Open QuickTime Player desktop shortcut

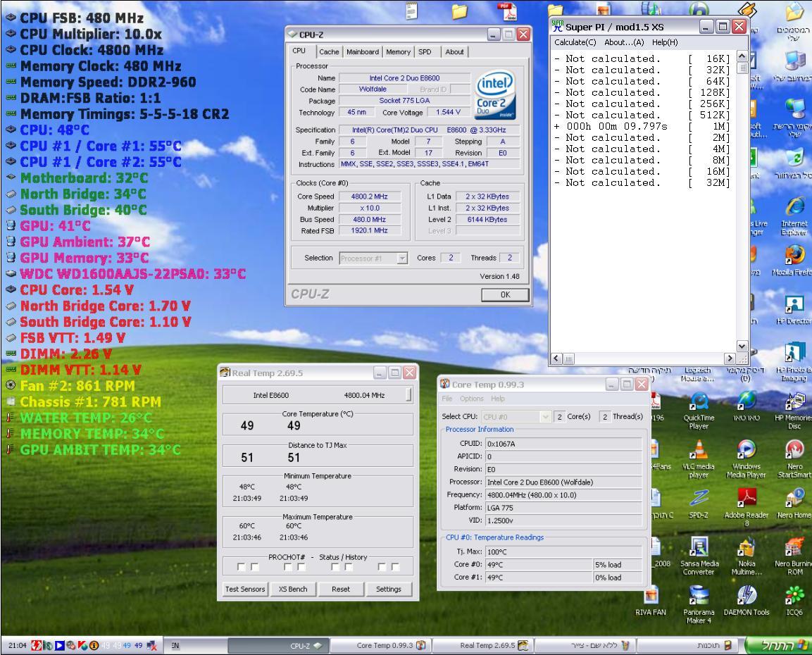(x=699, y=411)
